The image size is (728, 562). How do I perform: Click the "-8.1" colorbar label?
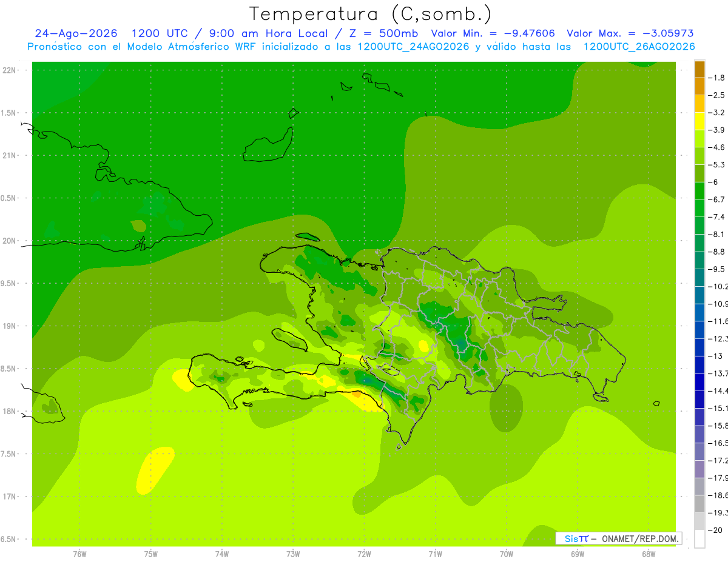coord(716,235)
